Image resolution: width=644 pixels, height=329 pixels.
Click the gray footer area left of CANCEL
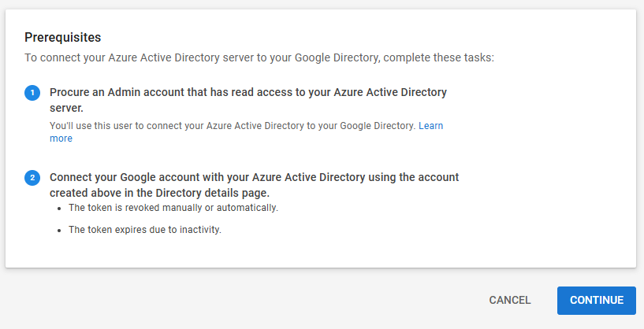pos(236,300)
